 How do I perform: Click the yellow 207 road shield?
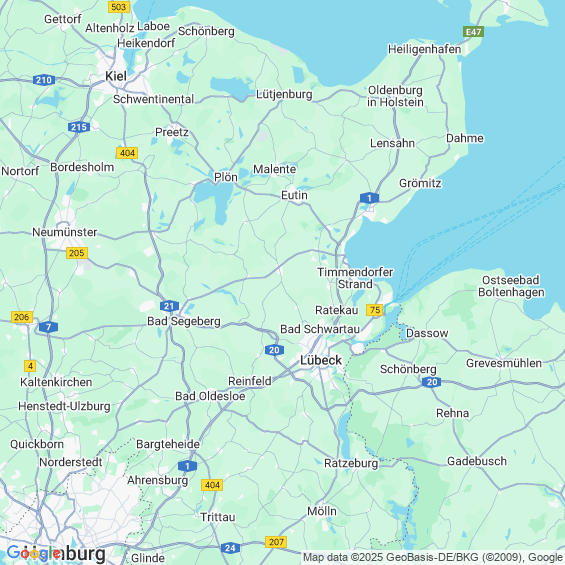276,542
